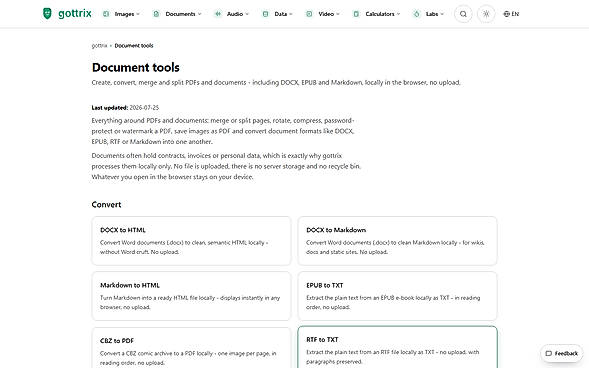Open the DOCX to Markdown tool card
Image resolution: width=589 pixels, height=368 pixels.
click(x=397, y=241)
